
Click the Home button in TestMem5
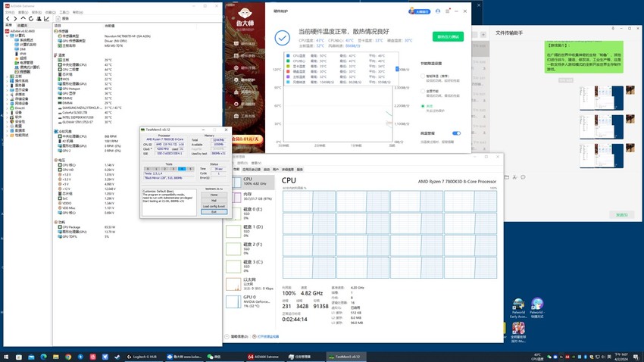point(214,195)
